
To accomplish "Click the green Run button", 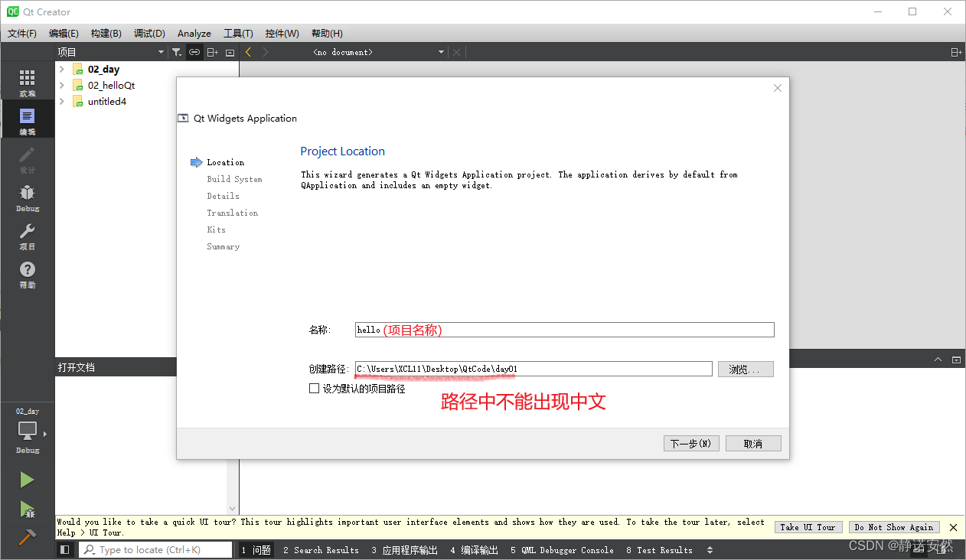I will 27,480.
